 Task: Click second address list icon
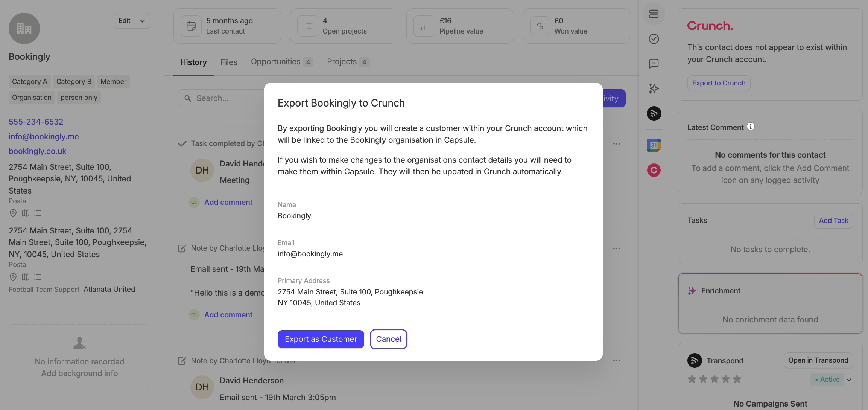tap(38, 277)
